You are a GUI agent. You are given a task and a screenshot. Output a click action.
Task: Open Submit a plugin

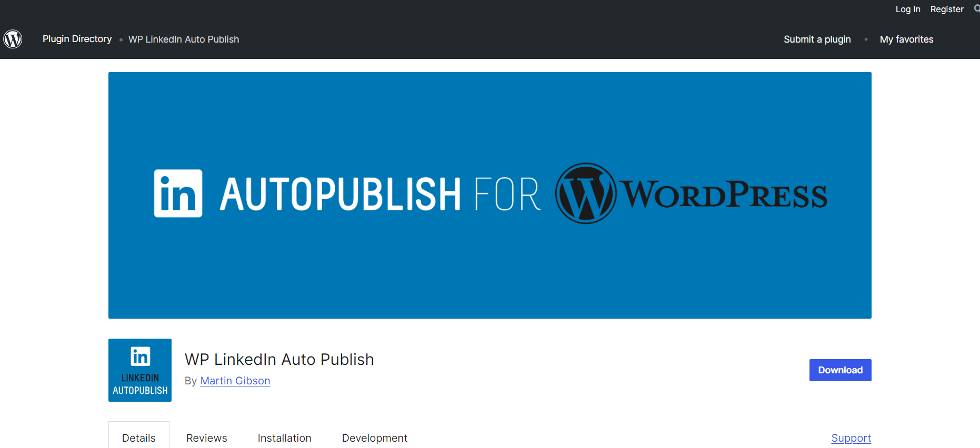[817, 39]
